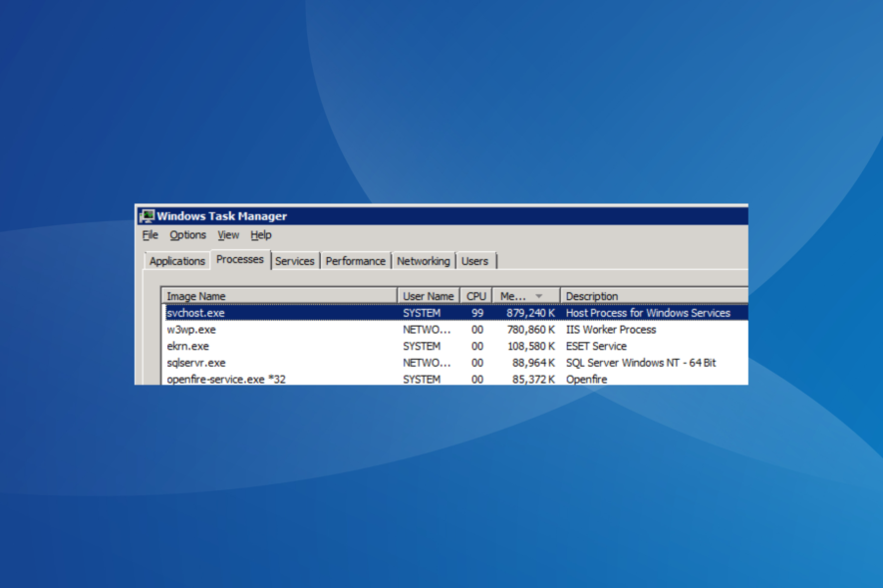883x588 pixels.
Task: Click the 780,860 K memory value
Action: pyautogui.click(x=530, y=330)
